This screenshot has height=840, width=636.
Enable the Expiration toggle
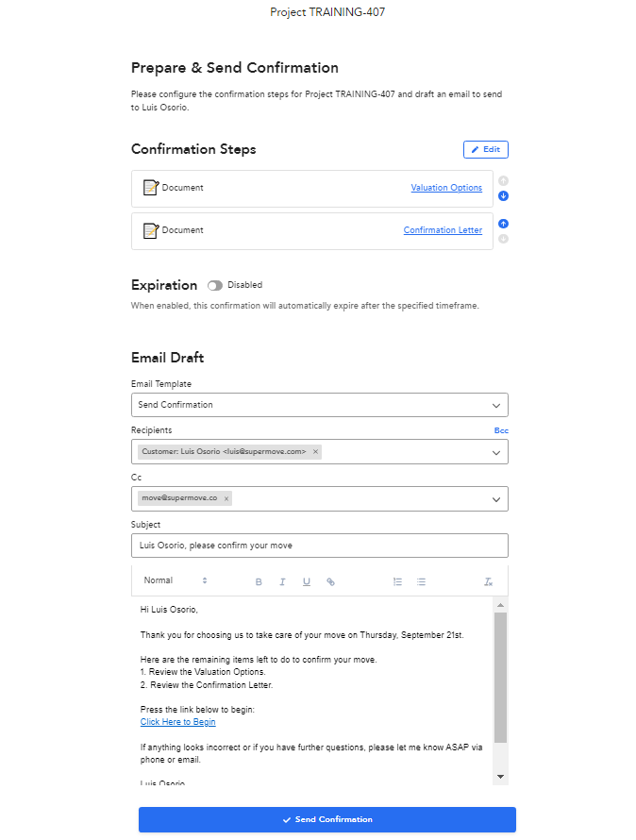215,286
